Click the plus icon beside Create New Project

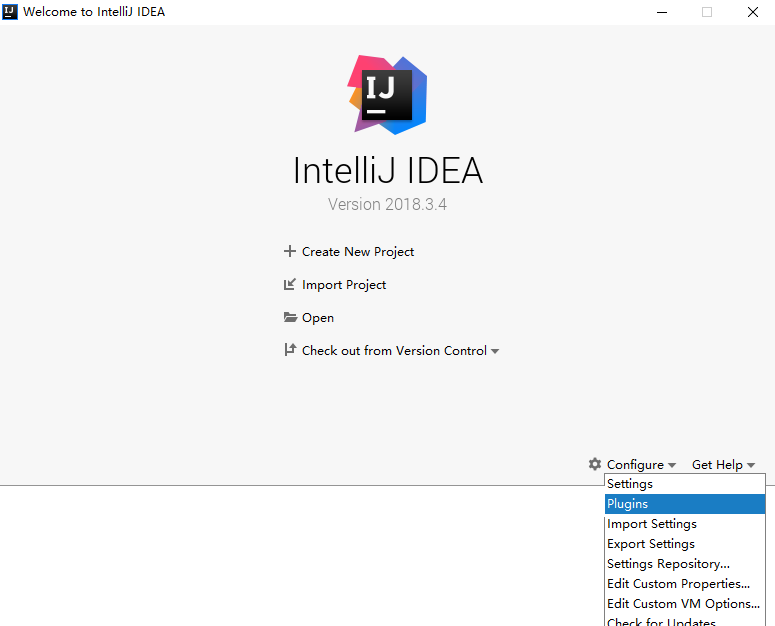[x=290, y=251]
